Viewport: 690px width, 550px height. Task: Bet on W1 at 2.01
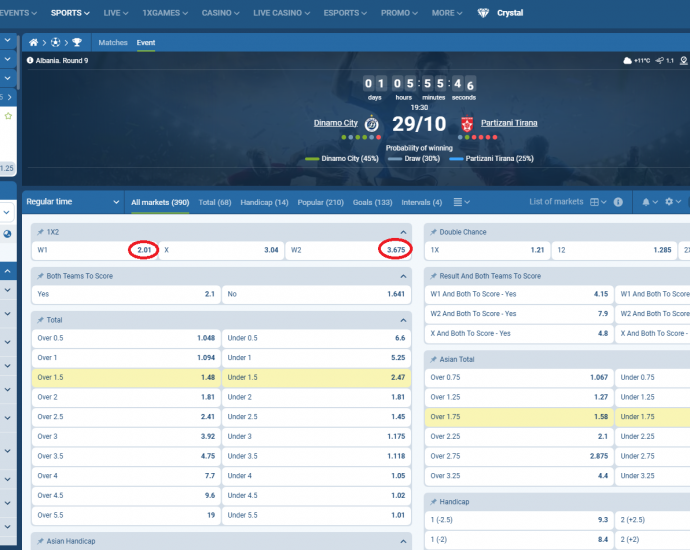tap(95, 250)
